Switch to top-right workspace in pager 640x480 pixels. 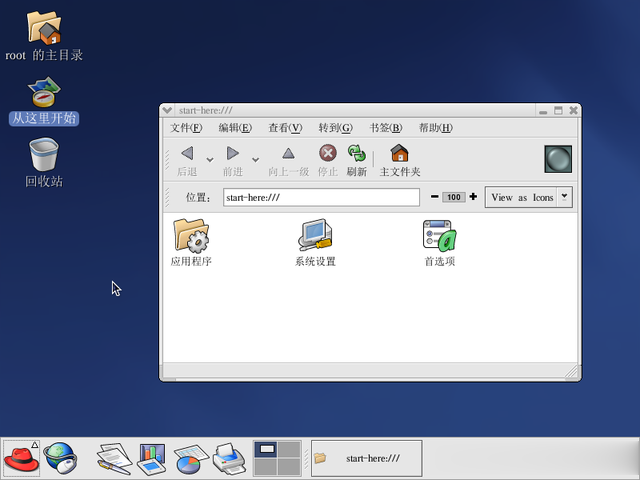(x=289, y=449)
